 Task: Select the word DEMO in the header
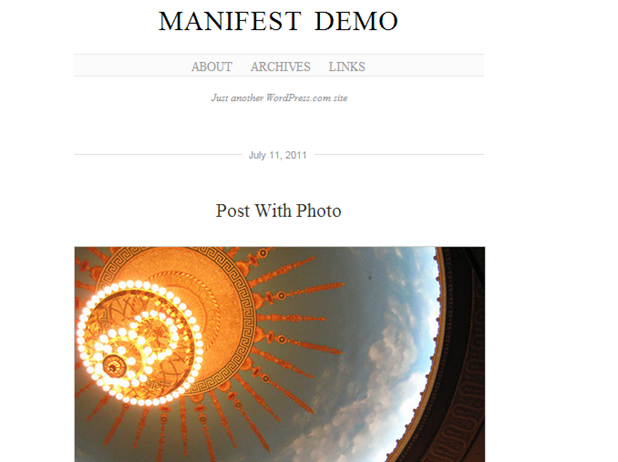[356, 21]
